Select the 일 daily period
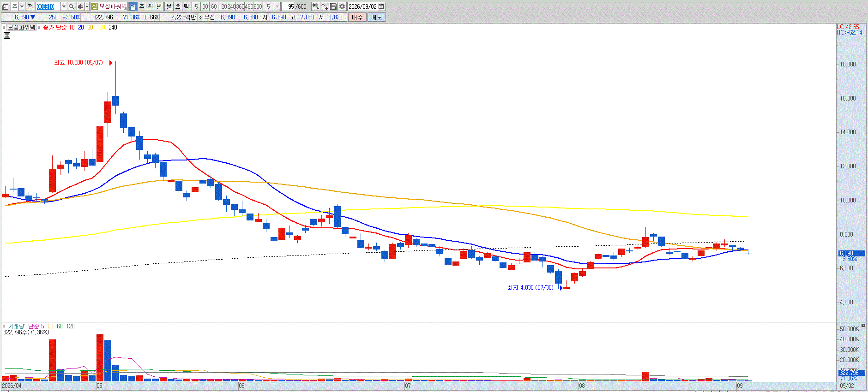 pyautogui.click(x=133, y=6)
